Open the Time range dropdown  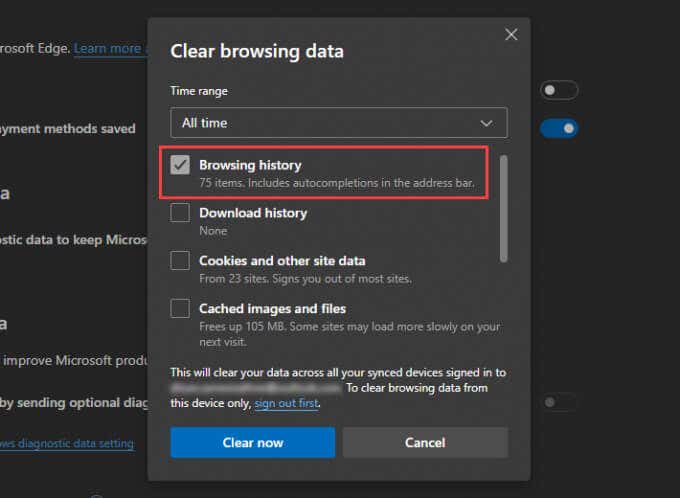point(338,123)
